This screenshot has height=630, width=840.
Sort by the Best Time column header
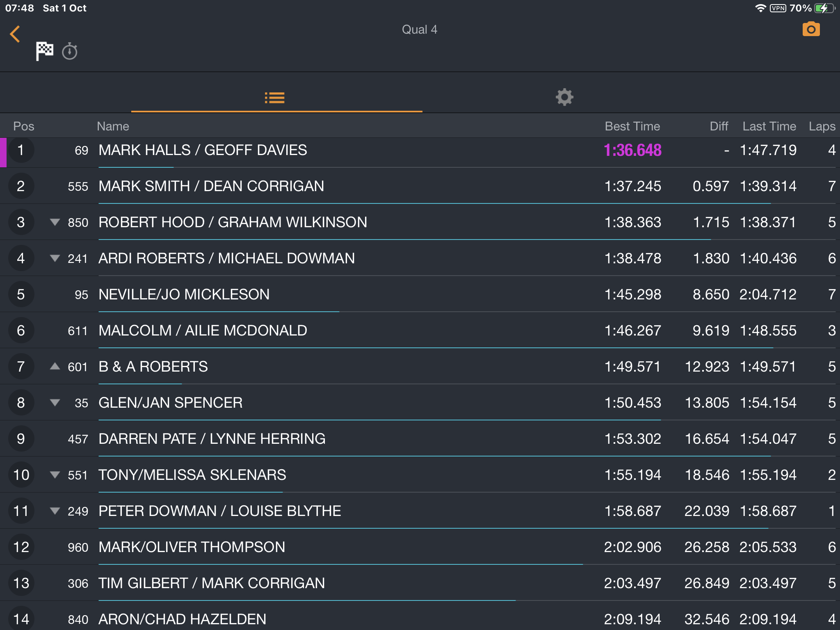click(x=632, y=126)
